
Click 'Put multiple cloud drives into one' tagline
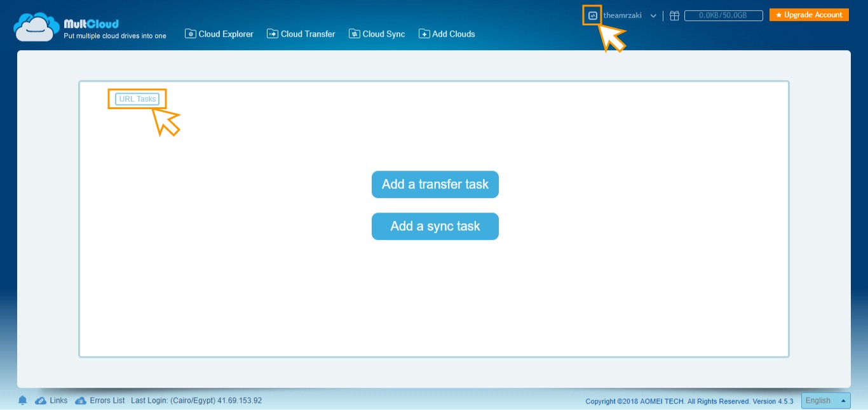(x=115, y=36)
